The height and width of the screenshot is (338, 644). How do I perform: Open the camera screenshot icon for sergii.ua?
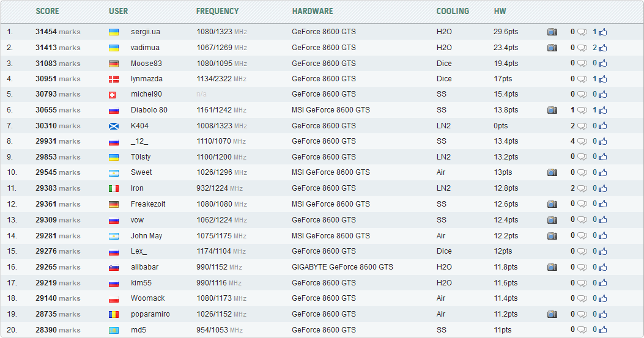552,32
